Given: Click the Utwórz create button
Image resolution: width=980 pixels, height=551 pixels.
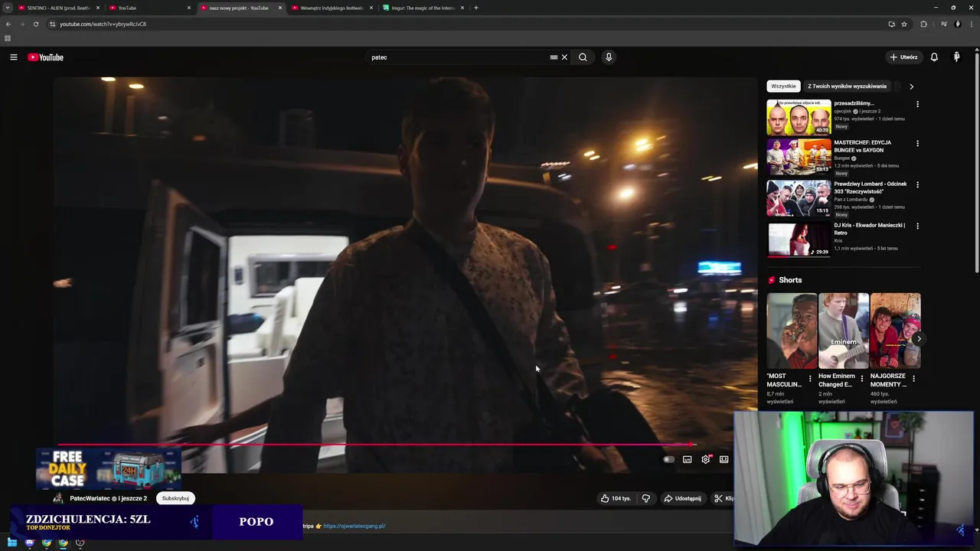Looking at the screenshot, I should click(903, 57).
